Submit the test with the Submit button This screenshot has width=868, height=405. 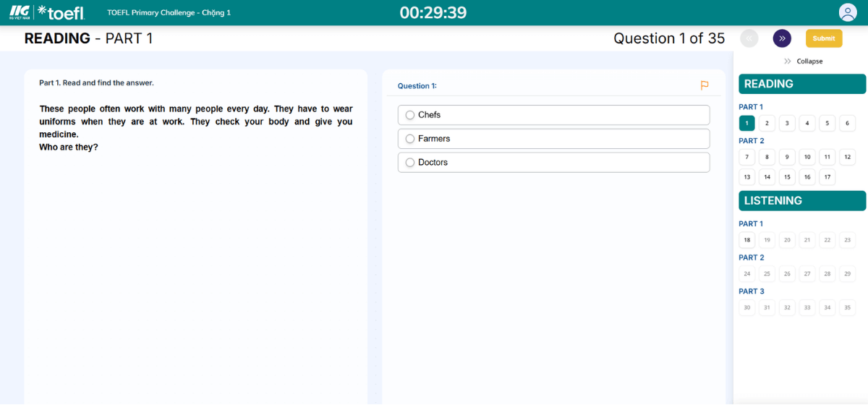point(823,38)
